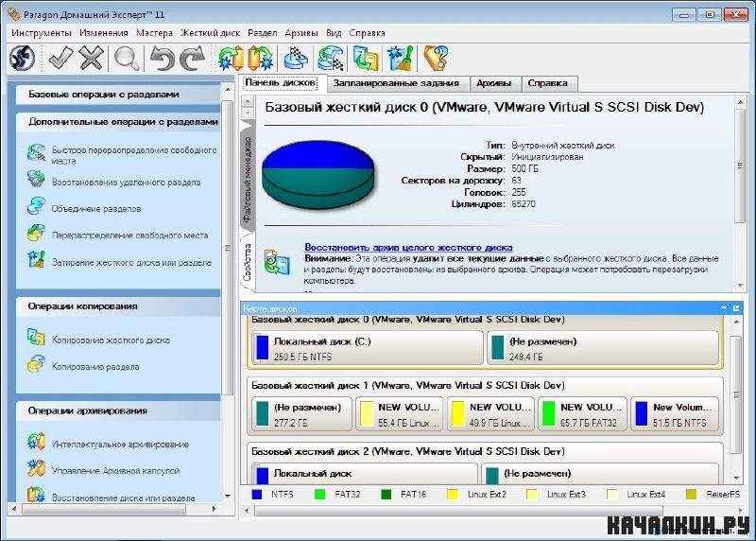Expand Базовые операции с разделами section
The height and width of the screenshot is (541, 756).
point(119,95)
